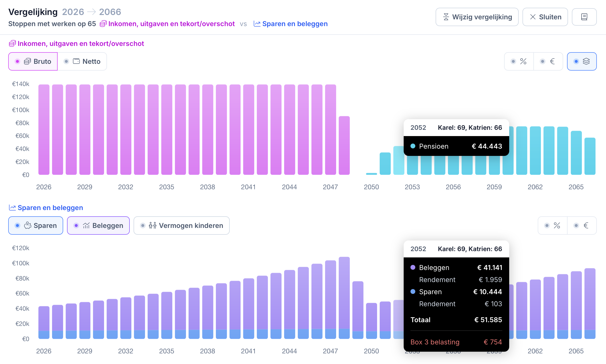Screen dimensions: 606x364
Task: Click the 2051 pension bar
Action: pos(385,164)
